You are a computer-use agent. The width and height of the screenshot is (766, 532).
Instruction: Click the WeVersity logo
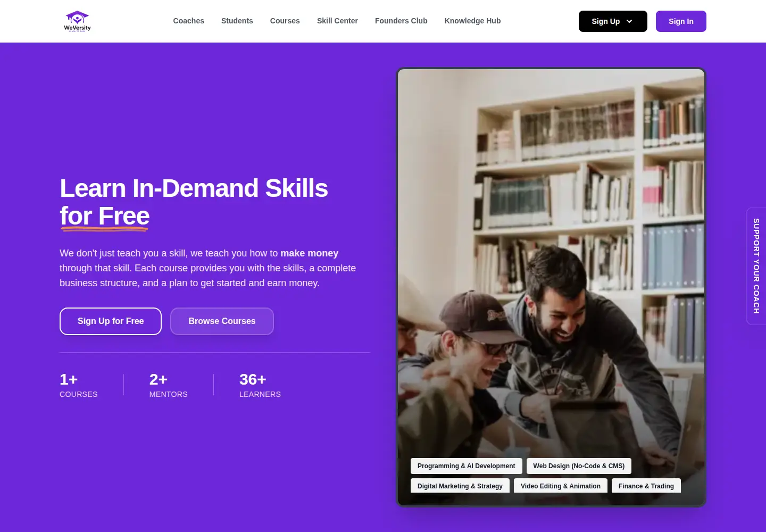[x=77, y=21]
